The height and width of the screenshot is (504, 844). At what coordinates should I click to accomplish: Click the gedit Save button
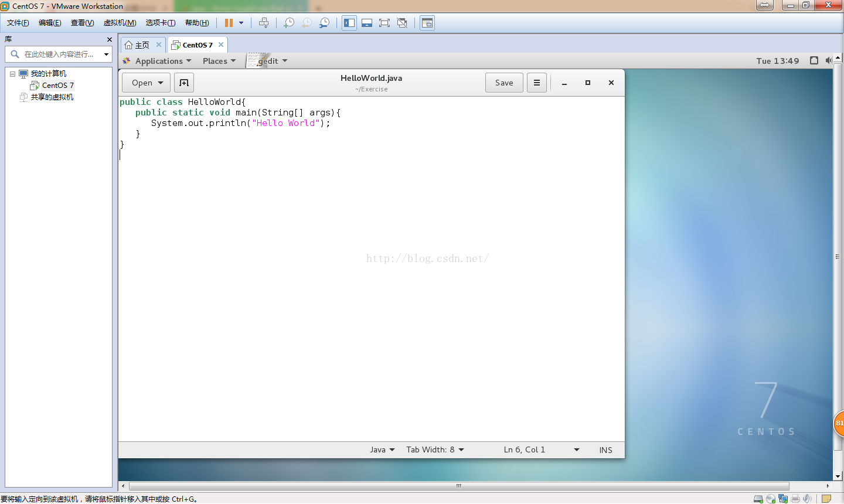click(x=504, y=83)
